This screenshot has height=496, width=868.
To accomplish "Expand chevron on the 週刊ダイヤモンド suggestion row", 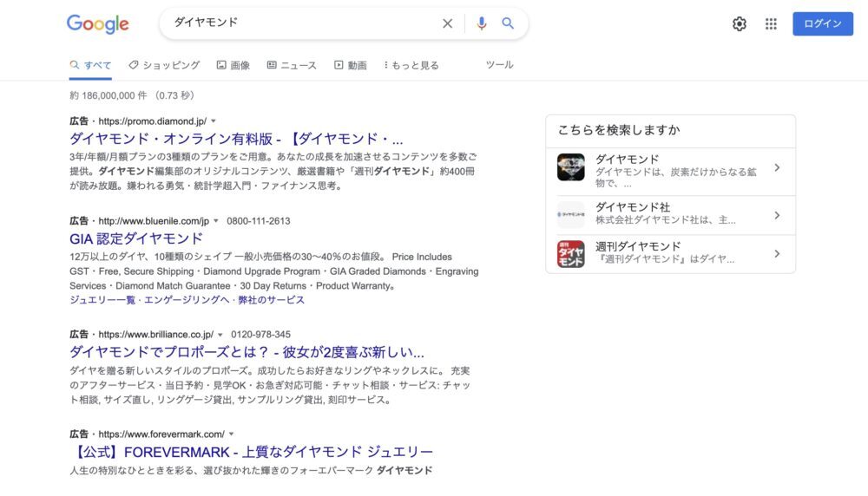I will (777, 254).
